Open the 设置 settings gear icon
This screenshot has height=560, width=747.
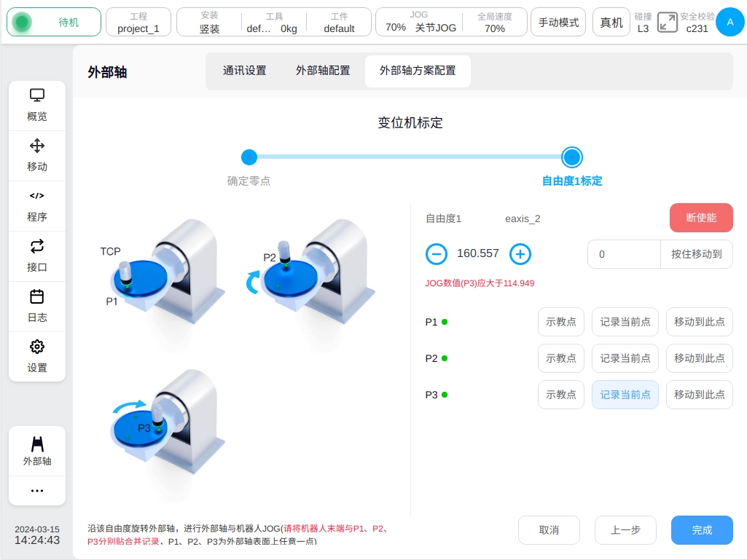[x=37, y=356]
